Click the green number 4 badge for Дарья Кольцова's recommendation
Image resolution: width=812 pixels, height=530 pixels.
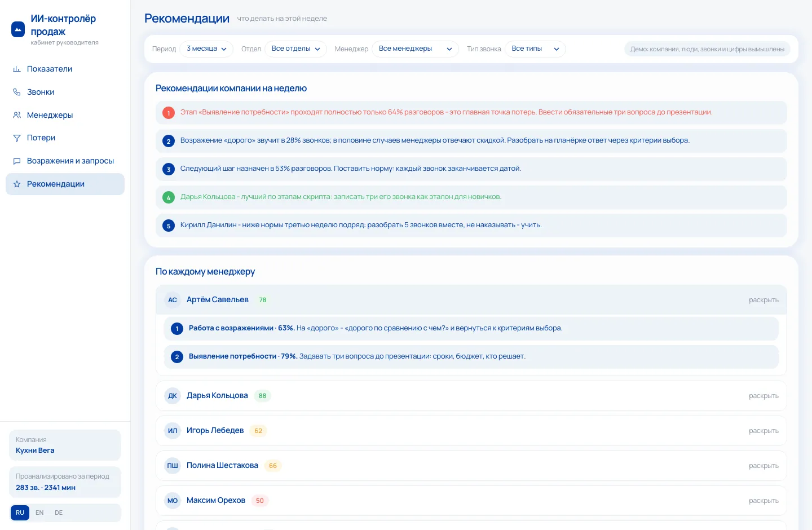[169, 197]
